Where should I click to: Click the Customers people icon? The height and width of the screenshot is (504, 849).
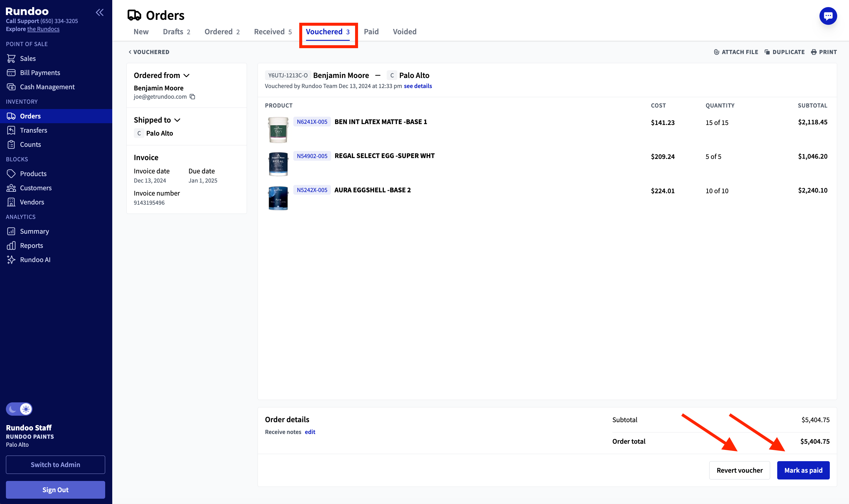click(x=11, y=188)
